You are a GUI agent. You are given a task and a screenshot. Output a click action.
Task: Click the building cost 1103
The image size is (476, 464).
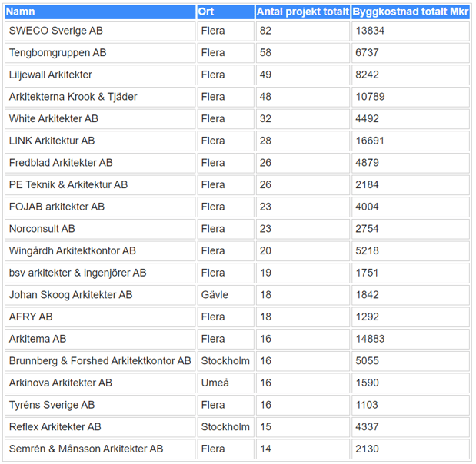click(x=411, y=405)
